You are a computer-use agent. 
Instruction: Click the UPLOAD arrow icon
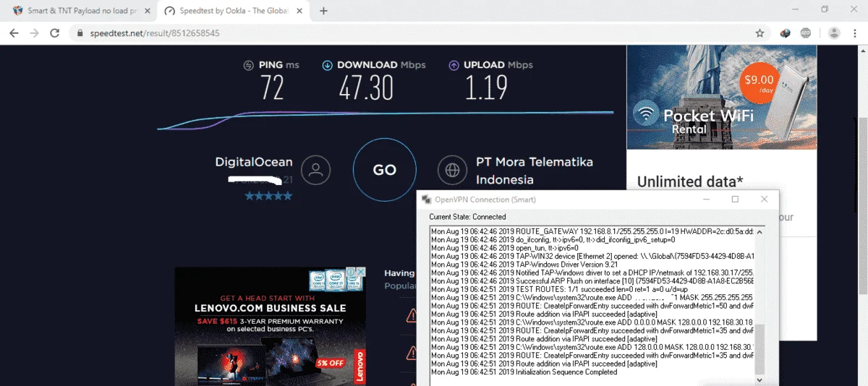(454, 65)
